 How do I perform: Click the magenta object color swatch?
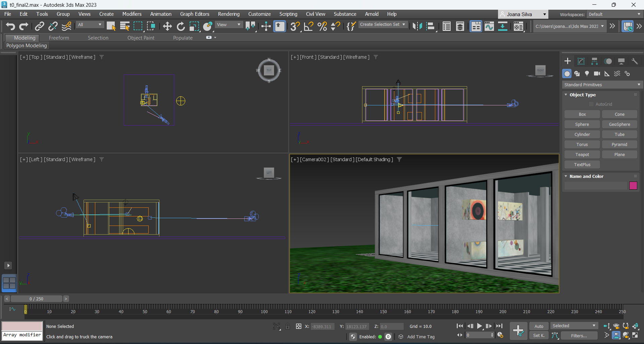pyautogui.click(x=633, y=186)
